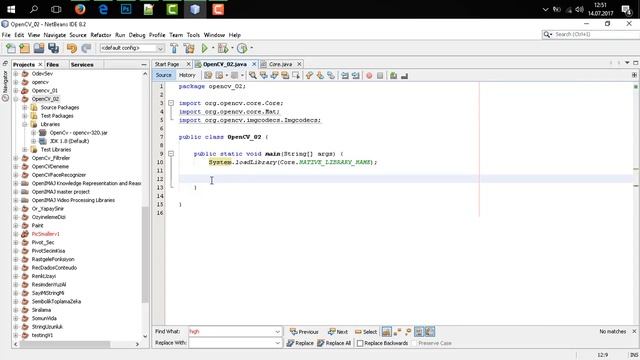Open Firefox from the Windows taskbar
This screenshot has height=360, width=640.
click(80, 9)
